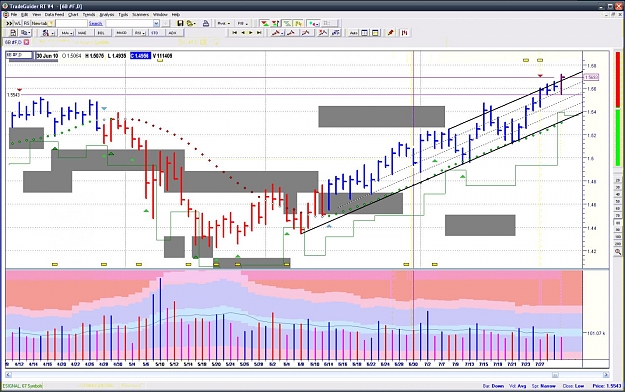The width and height of the screenshot is (625, 392).
Task: Click the horizontal scrollbar left arrow
Action: (x=8, y=374)
